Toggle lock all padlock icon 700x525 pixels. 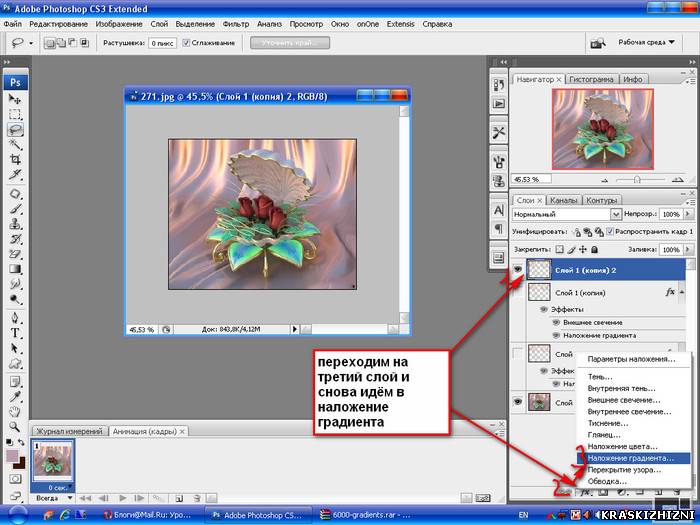[x=594, y=250]
